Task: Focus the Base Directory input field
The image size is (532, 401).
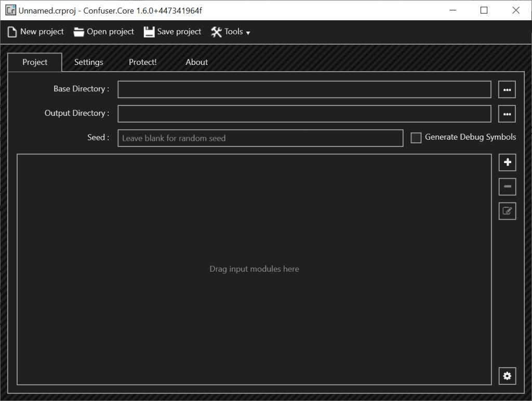Action: pyautogui.click(x=304, y=89)
